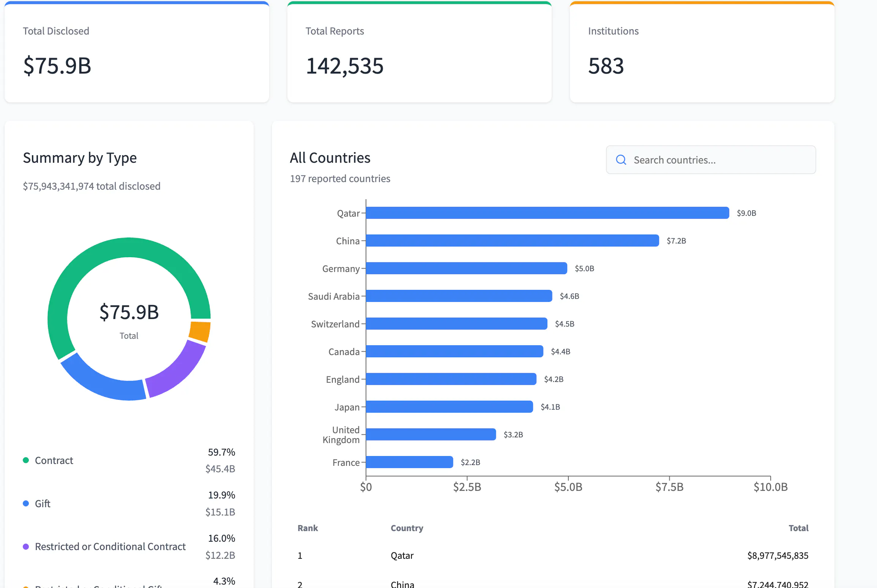Select the Gift legend label
877x588 pixels.
tap(43, 504)
